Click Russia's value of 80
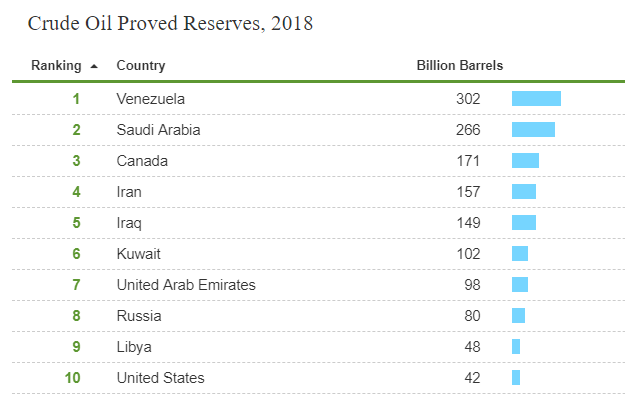Screen dimensions: 625x394 [472, 316]
